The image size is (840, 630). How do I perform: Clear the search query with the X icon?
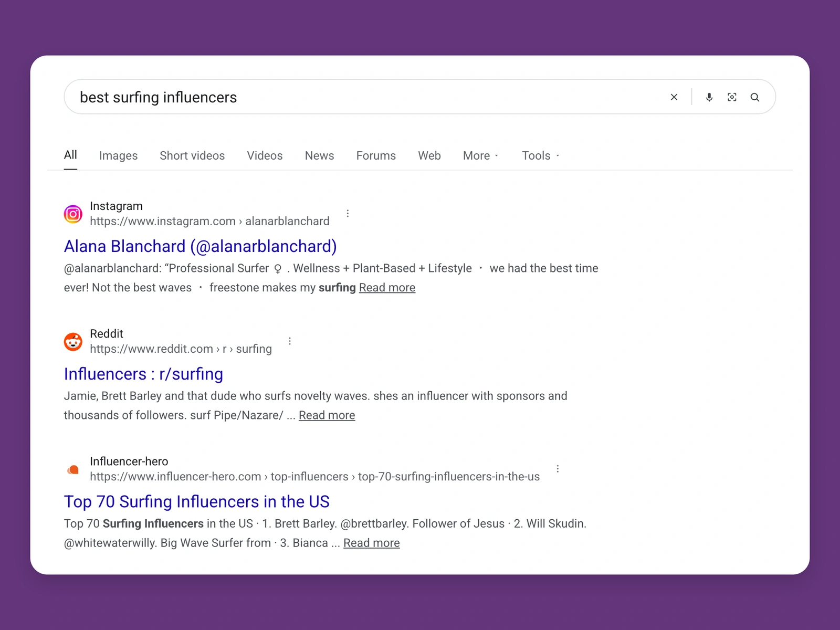coord(674,97)
